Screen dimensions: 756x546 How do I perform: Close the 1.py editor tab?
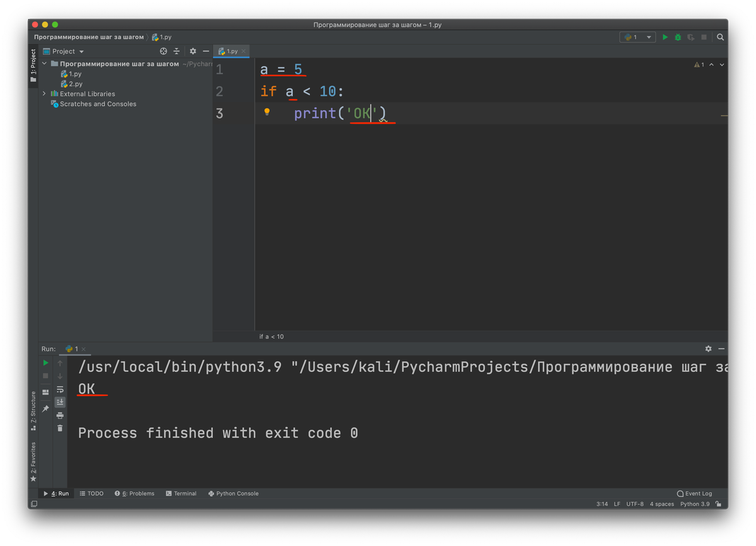[x=244, y=51]
